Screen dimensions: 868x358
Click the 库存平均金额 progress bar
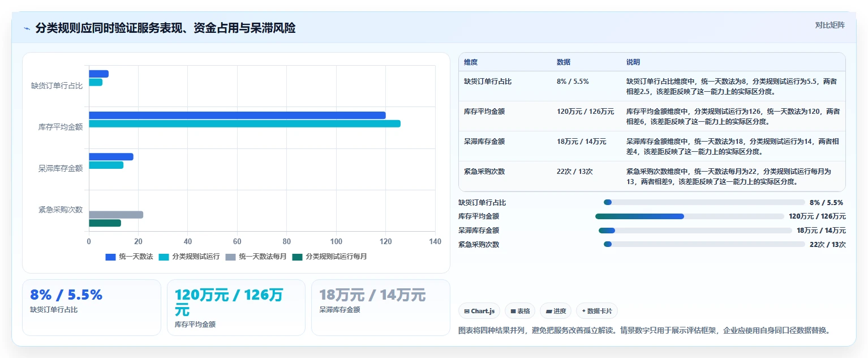(x=690, y=216)
